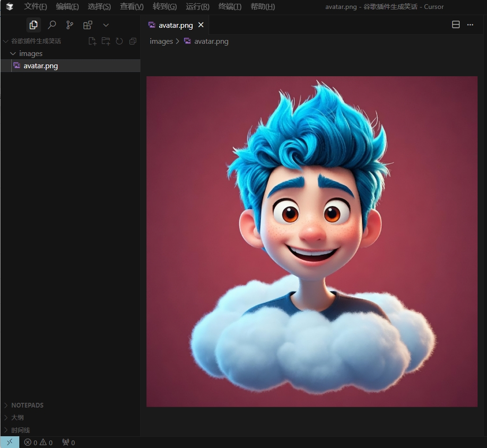Image resolution: width=487 pixels, height=448 pixels.
Task: Refresh the explorer file tree
Action: pyautogui.click(x=119, y=41)
